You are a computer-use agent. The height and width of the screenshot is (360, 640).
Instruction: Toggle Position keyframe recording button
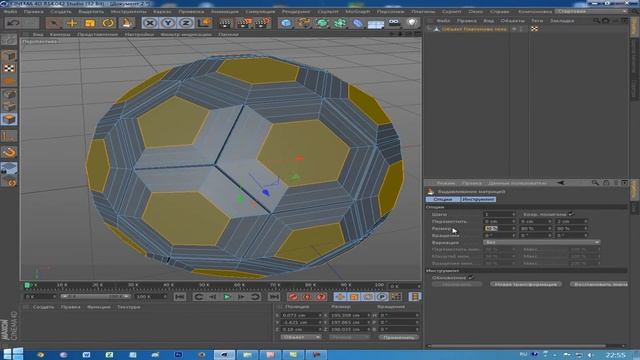341,297
